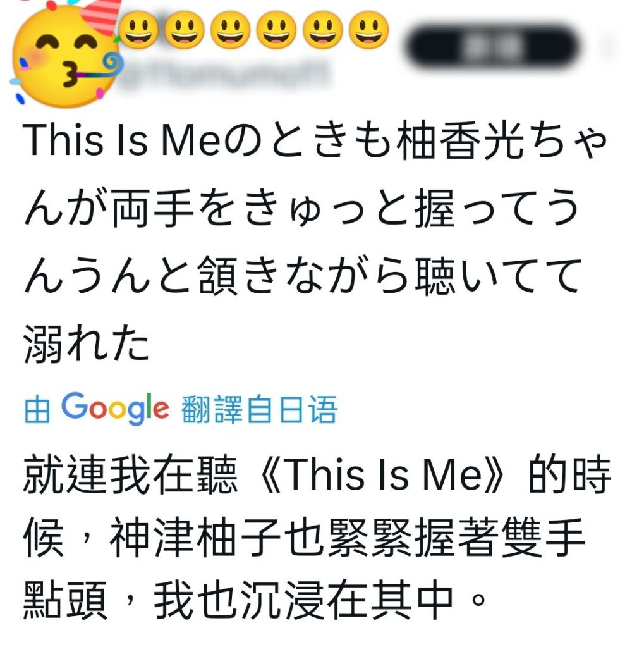
Task: Click the fourth smiley emoji in display name
Action: pyautogui.click(x=276, y=30)
